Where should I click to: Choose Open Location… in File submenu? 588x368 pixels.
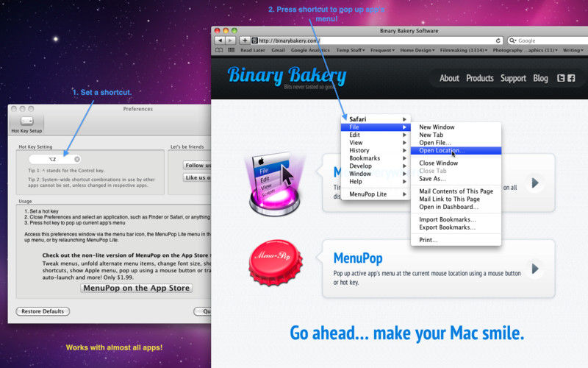click(456, 150)
